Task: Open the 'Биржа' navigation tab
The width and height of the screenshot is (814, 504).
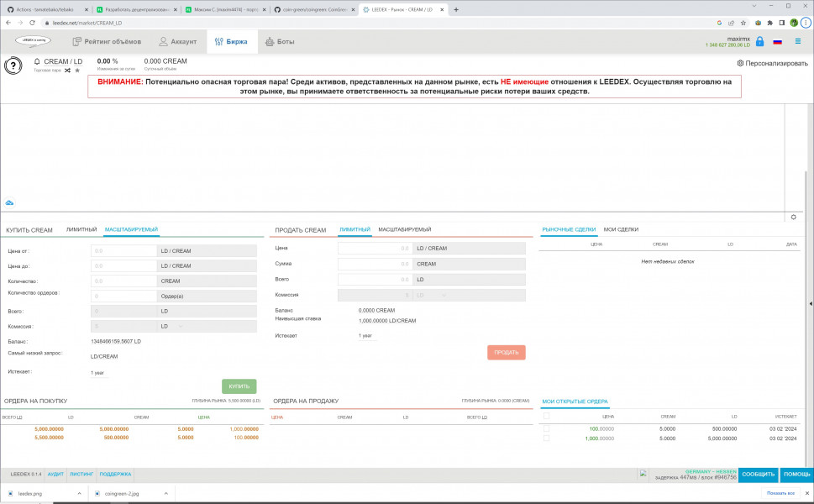Action: [x=232, y=41]
